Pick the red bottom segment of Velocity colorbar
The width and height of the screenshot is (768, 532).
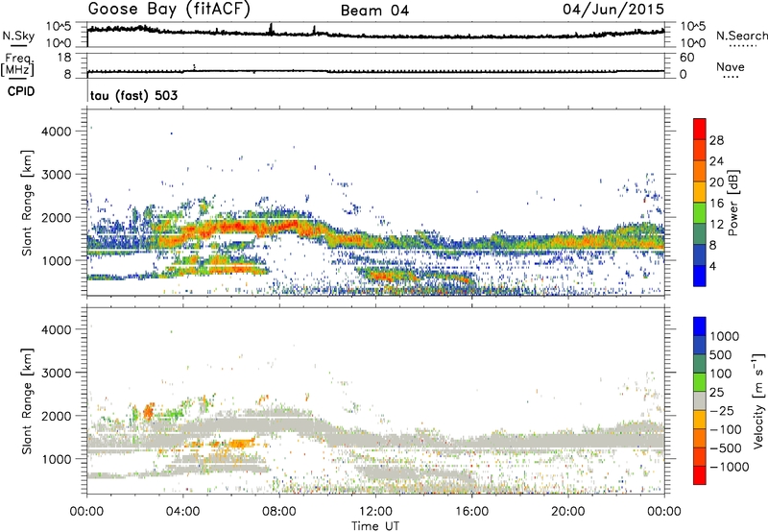(x=700, y=475)
